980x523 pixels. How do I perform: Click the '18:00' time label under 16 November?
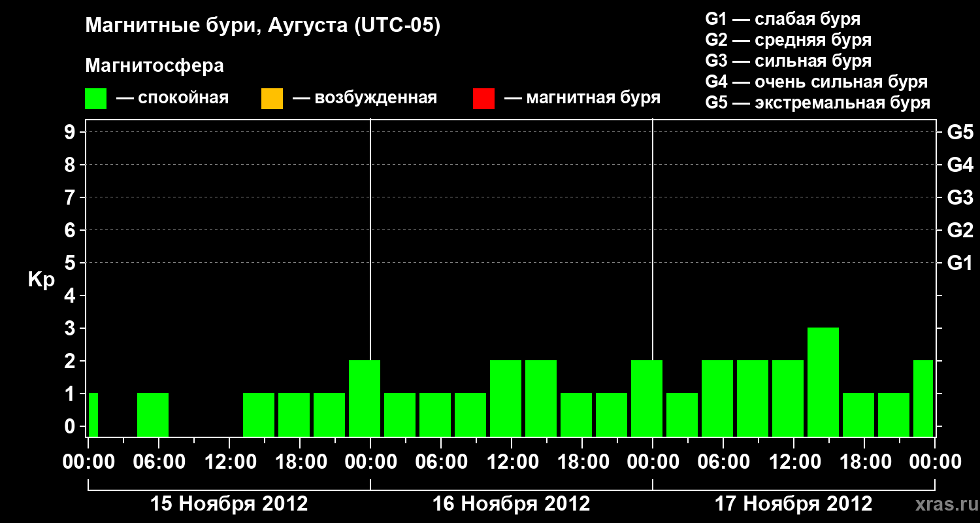pyautogui.click(x=583, y=462)
